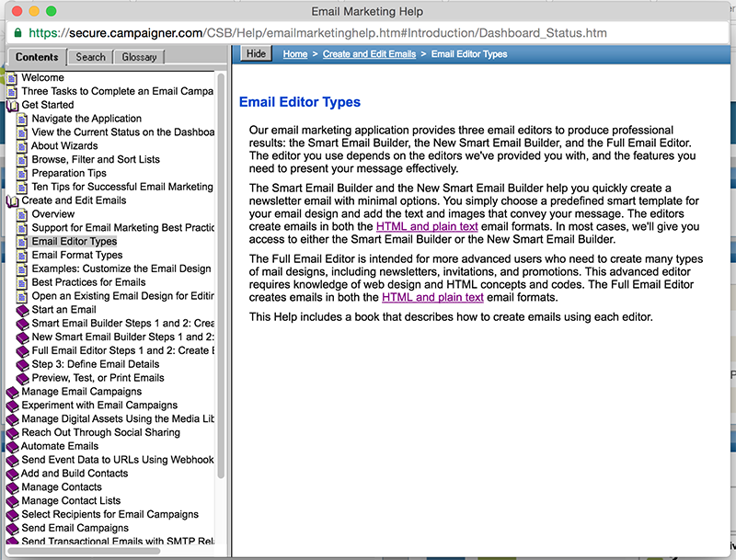
Task: Click the Manage Contacts book icon
Action: [x=12, y=487]
